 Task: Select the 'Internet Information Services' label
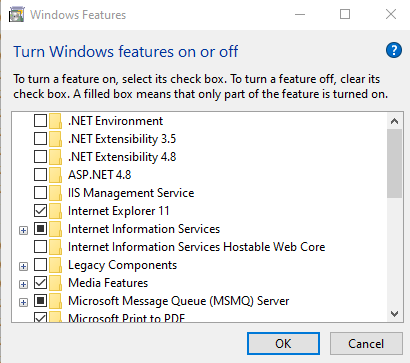(x=144, y=229)
